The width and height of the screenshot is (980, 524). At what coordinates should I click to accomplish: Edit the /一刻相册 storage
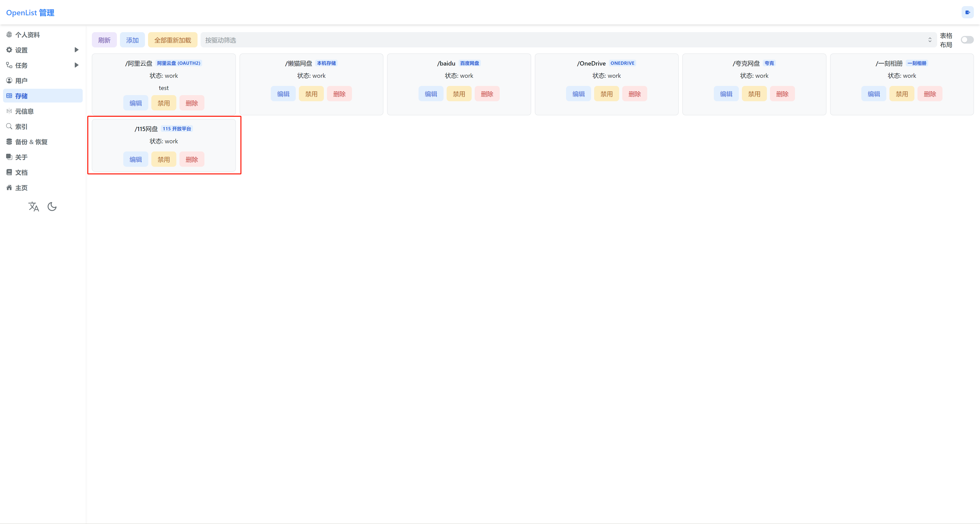pyautogui.click(x=874, y=94)
